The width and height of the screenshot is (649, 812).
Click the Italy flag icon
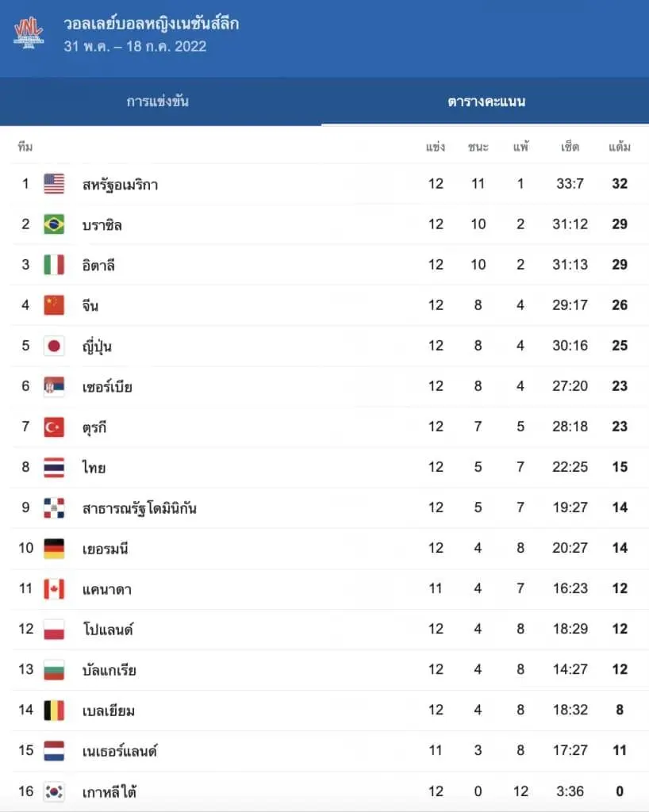[x=54, y=265]
